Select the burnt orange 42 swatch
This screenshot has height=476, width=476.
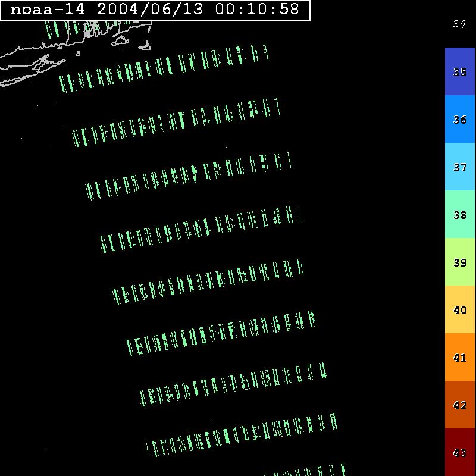tap(460, 405)
